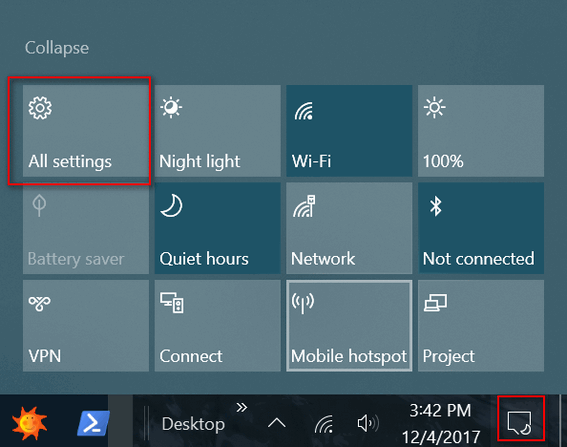Click the Battery saver tile

86,228
